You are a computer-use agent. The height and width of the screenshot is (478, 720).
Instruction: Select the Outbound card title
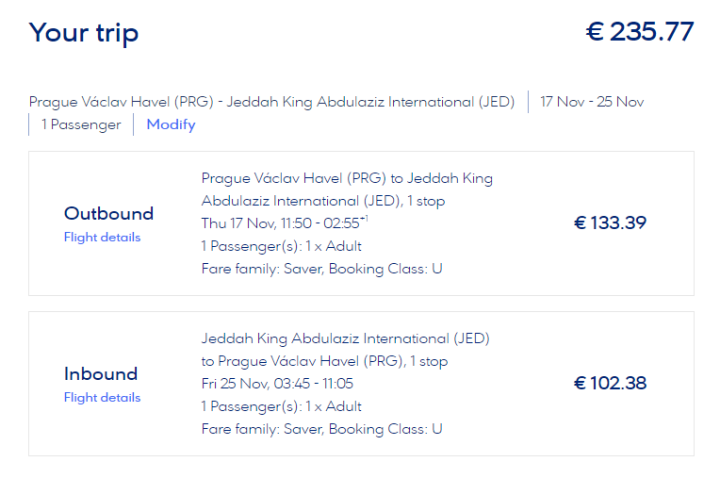click(x=109, y=213)
